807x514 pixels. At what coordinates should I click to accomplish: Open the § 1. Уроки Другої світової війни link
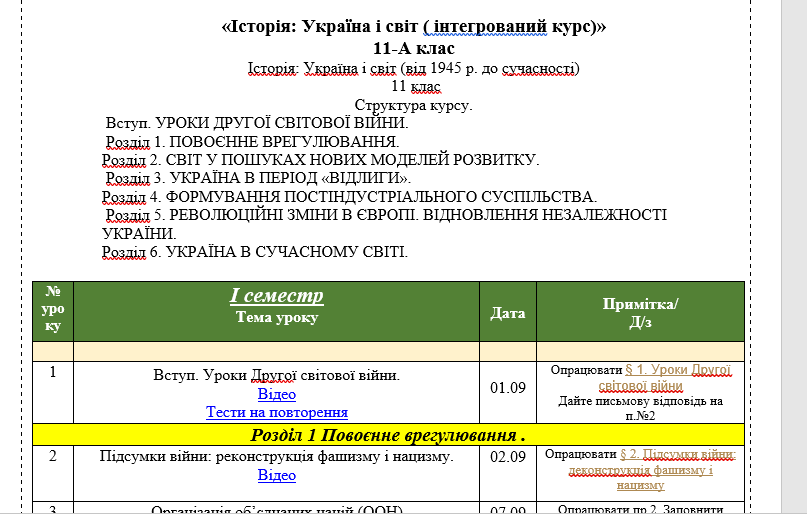click(x=678, y=378)
